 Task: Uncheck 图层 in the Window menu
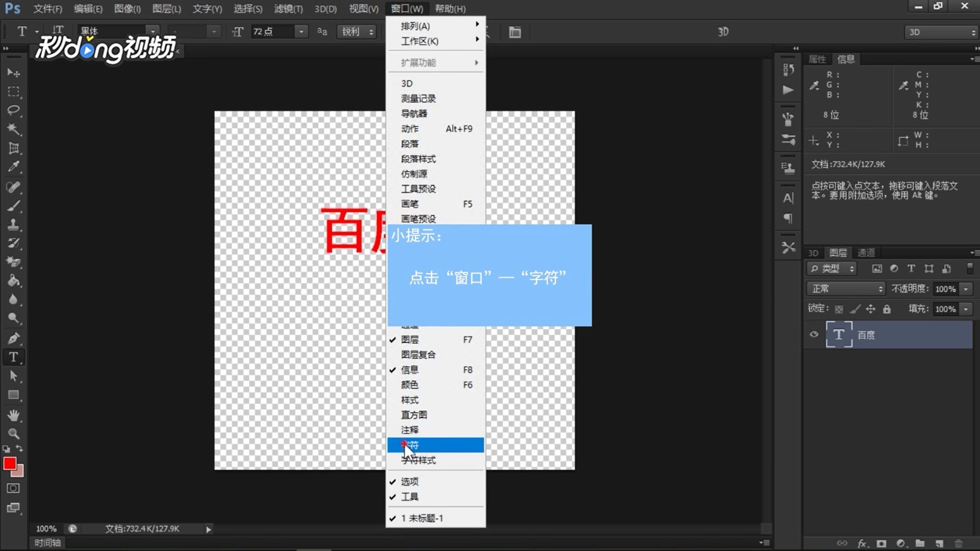409,339
